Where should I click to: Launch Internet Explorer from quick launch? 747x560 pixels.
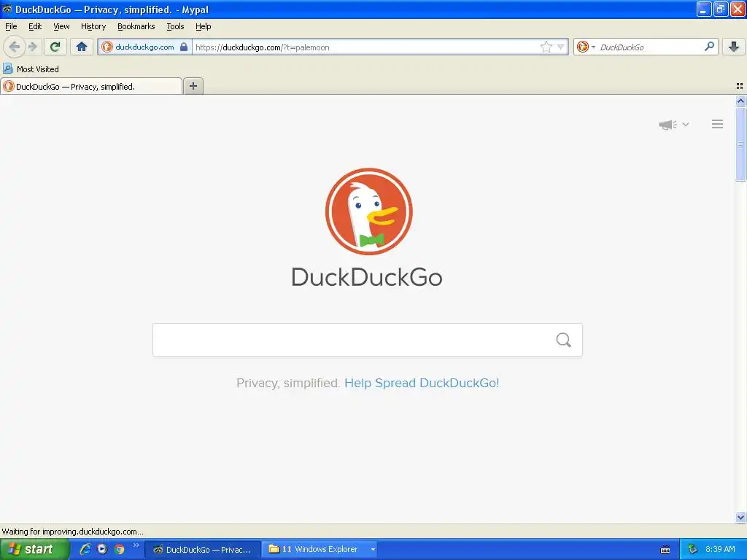(85, 549)
